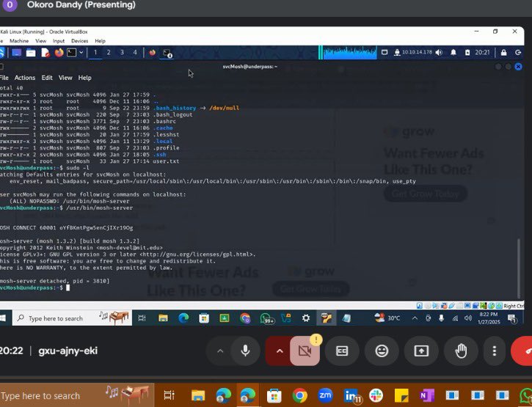Switch to Kali workspace 2

click(109, 53)
